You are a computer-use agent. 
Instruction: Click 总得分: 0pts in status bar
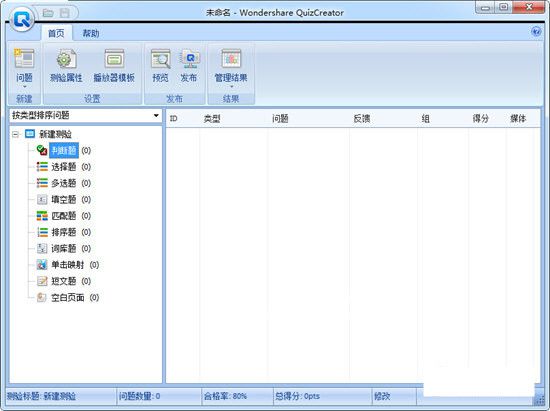coord(297,397)
